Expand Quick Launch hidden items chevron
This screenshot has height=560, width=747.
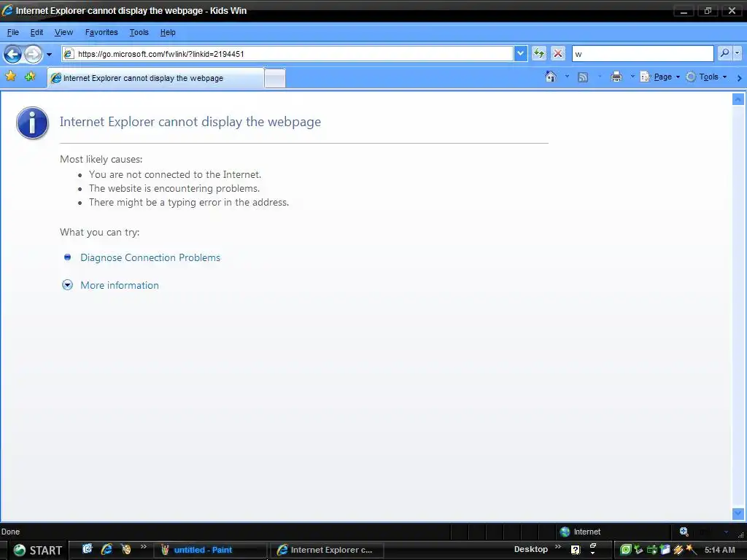tap(144, 547)
